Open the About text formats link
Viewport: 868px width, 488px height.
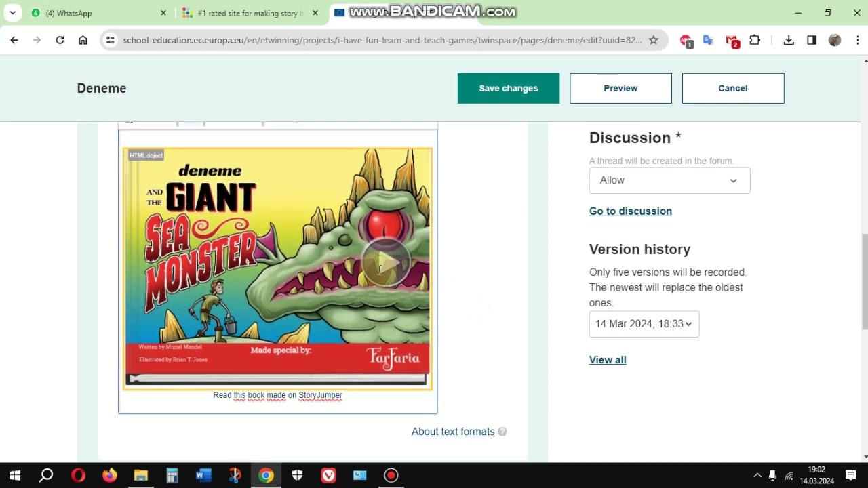(453, 432)
